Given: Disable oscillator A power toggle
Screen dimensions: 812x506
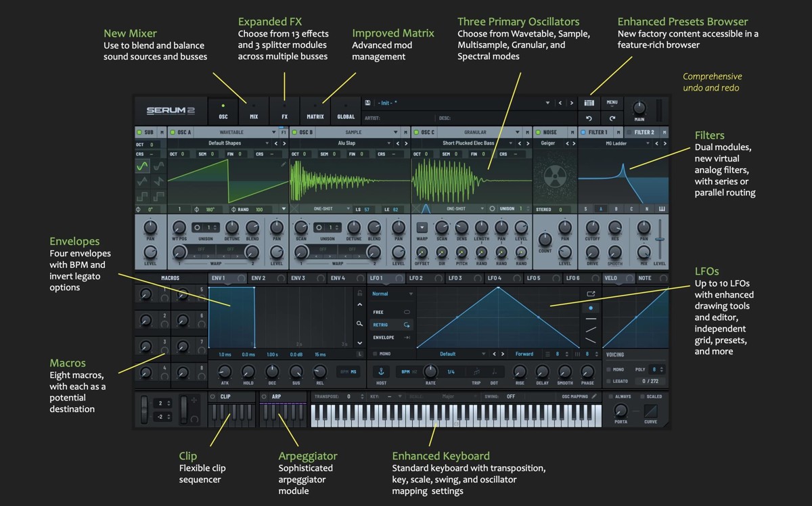Looking at the screenshot, I should 173,133.
